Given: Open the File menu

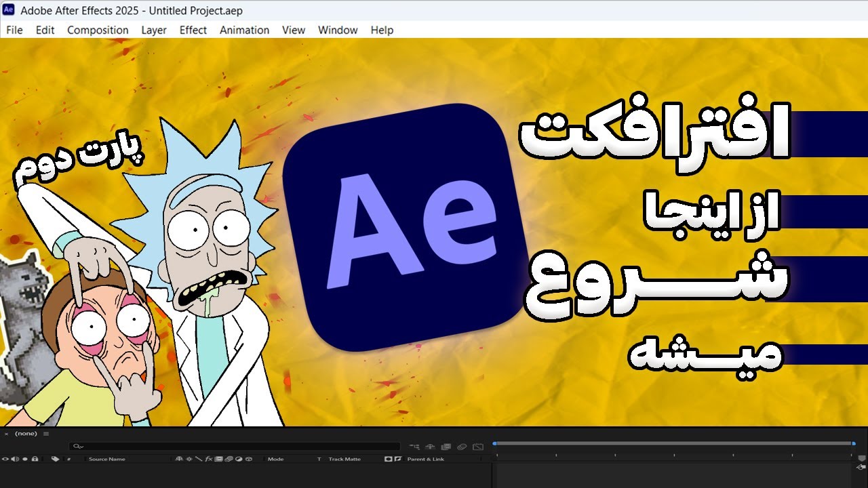Looking at the screenshot, I should pos(14,30).
